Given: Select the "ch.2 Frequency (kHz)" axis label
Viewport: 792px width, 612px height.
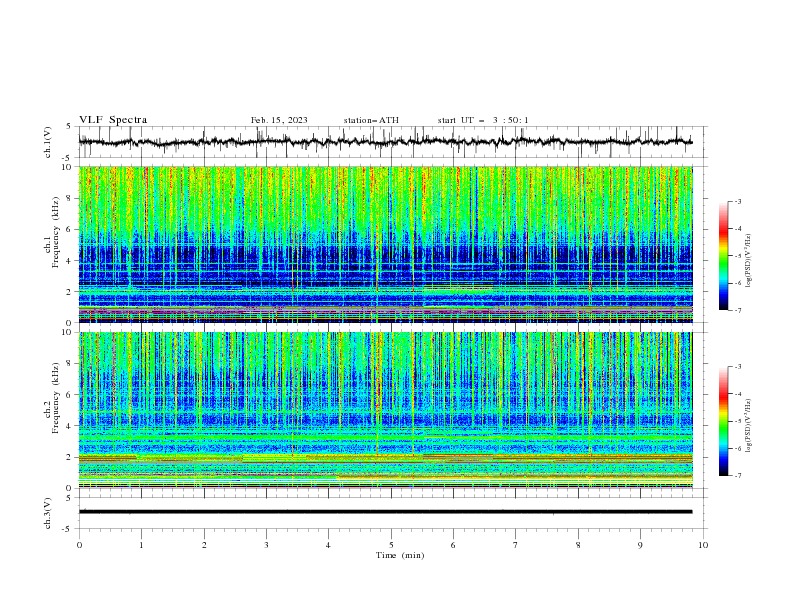Looking at the screenshot, I should click(52, 398).
